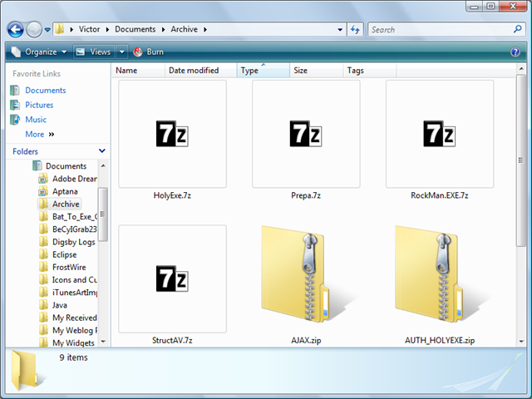
Task: Sort by the Tags column header
Action: (370, 70)
